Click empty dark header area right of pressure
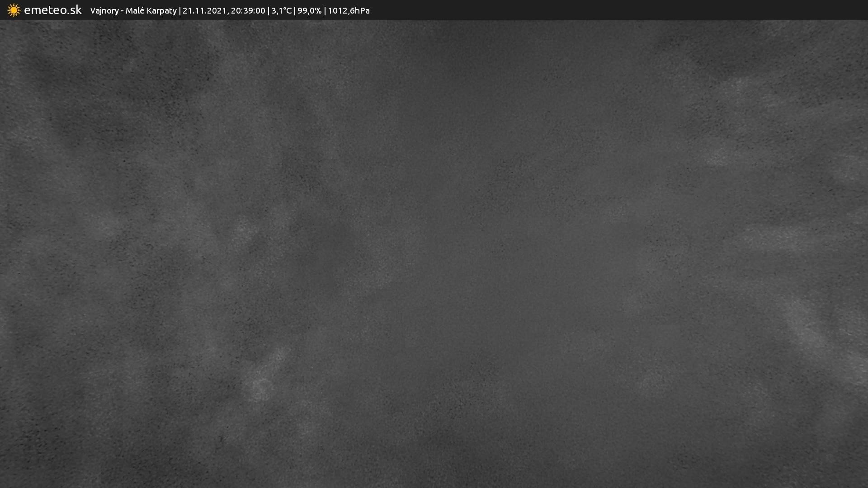This screenshot has height=488, width=868. tap(588, 10)
